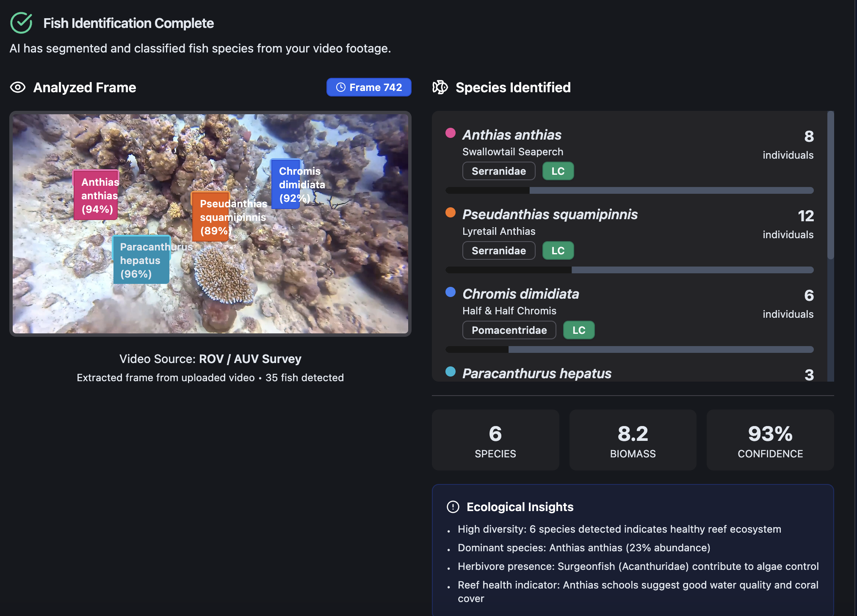This screenshot has height=616, width=857.
Task: Switch to the Species Identified panel
Action: tap(513, 87)
